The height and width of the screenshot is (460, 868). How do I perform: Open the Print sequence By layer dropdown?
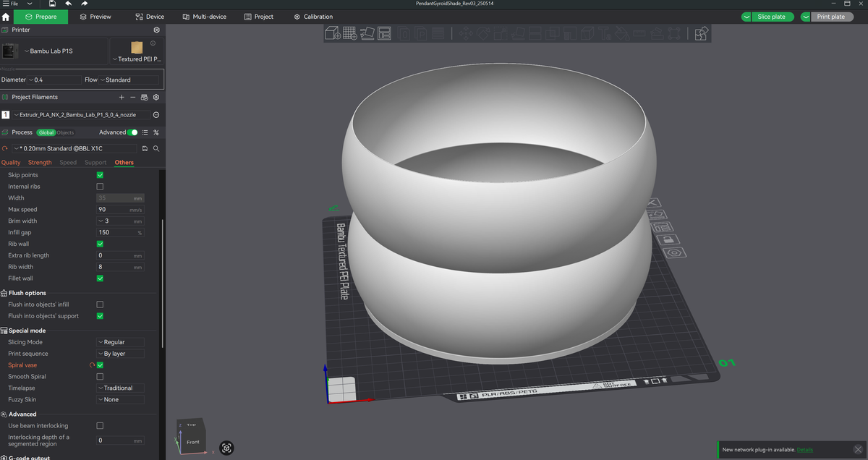120,354
